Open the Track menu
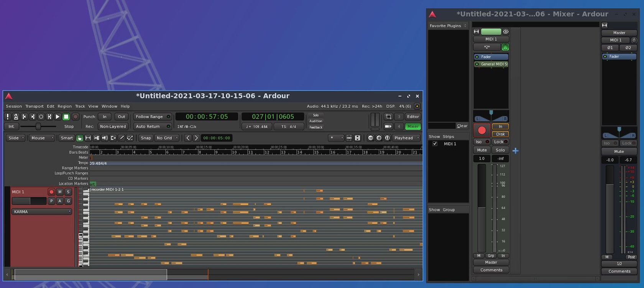This screenshot has height=288, width=644. tap(80, 106)
